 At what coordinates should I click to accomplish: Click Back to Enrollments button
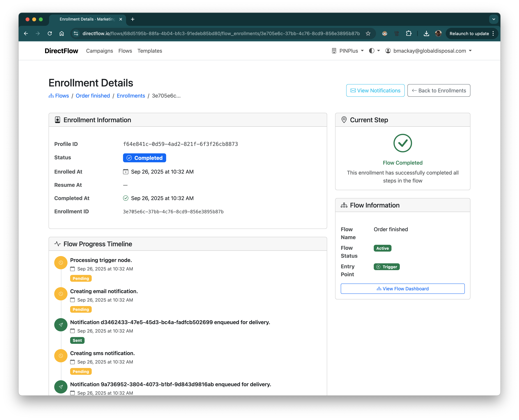click(x=439, y=90)
